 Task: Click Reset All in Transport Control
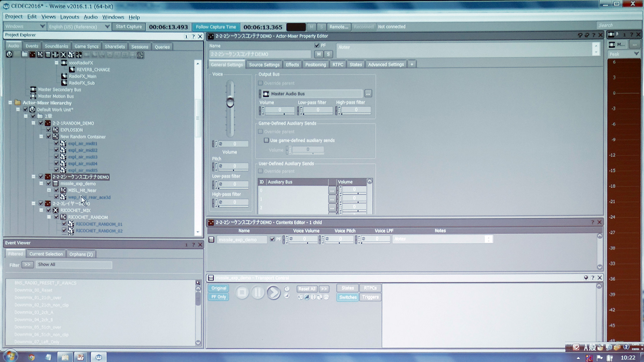(x=307, y=289)
